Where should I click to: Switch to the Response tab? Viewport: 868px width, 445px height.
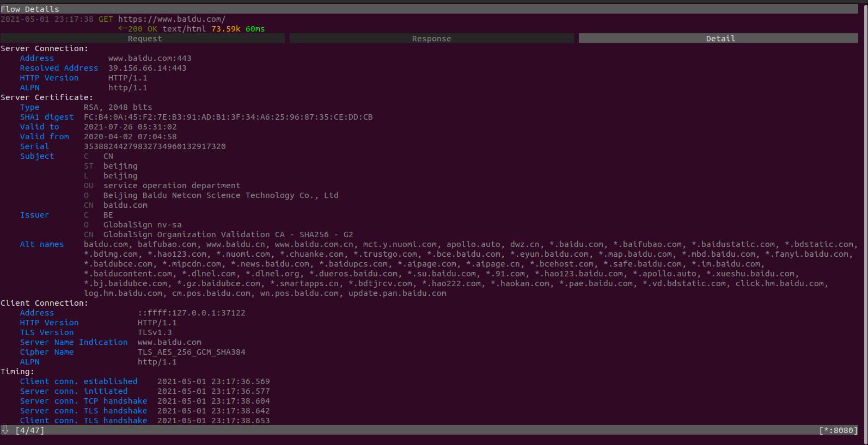[431, 39]
